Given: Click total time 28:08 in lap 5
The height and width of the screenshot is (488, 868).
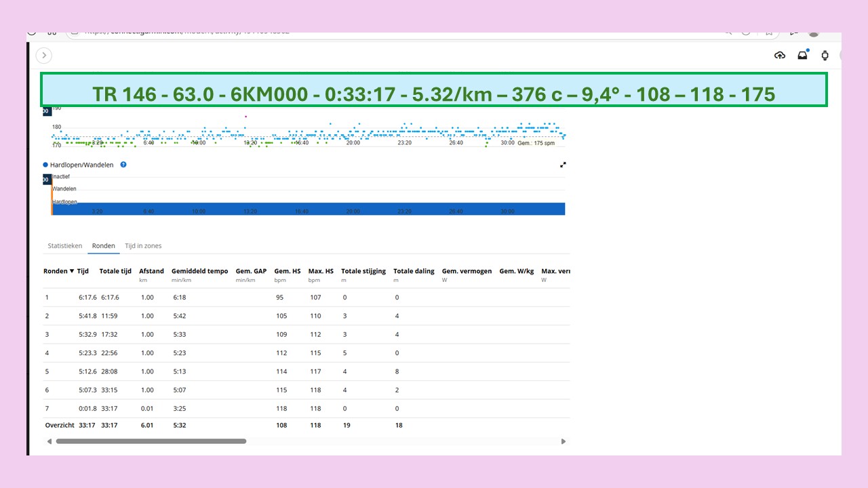Looking at the screenshot, I should tap(110, 371).
